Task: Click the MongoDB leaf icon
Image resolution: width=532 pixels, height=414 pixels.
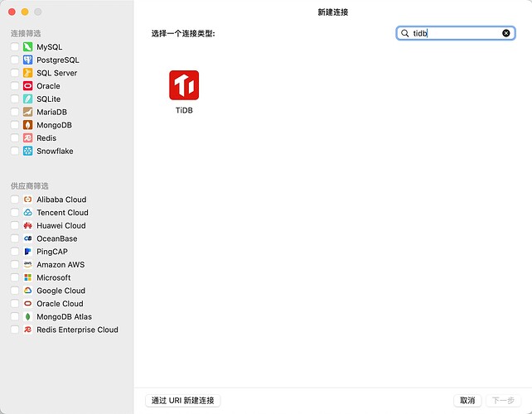Action: point(28,125)
